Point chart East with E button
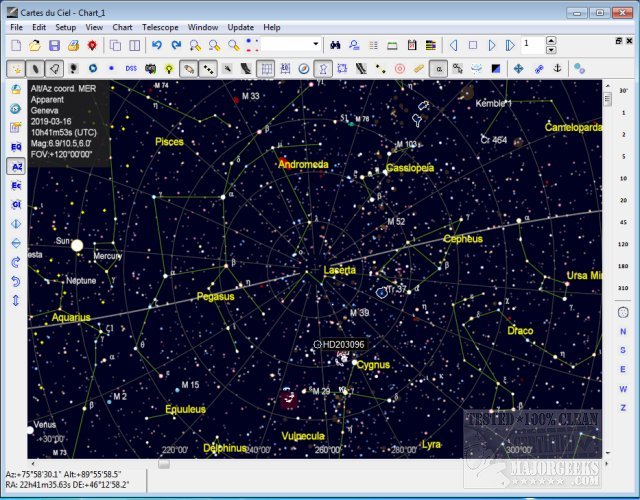 click(623, 369)
